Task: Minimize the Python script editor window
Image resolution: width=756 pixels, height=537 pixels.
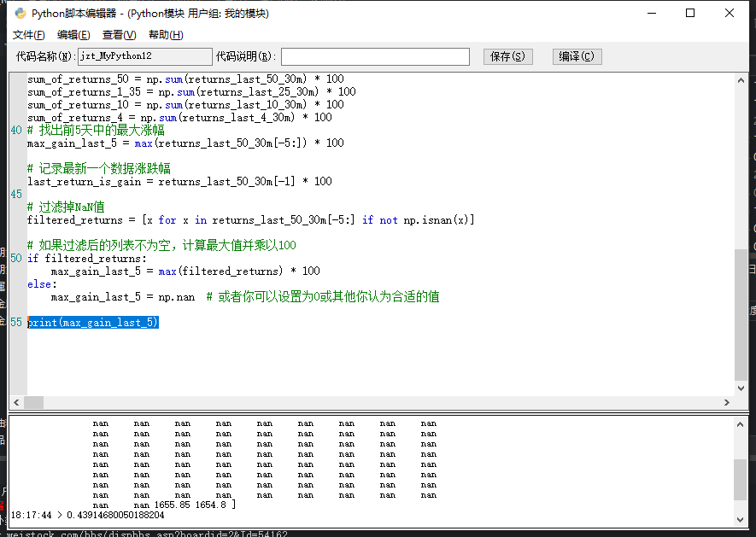Action: pos(652,13)
